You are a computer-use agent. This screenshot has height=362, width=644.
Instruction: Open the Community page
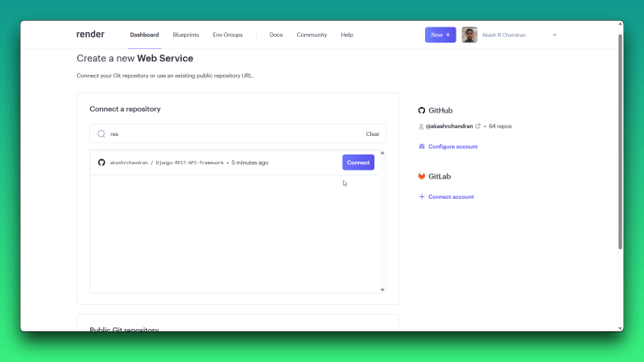point(312,35)
